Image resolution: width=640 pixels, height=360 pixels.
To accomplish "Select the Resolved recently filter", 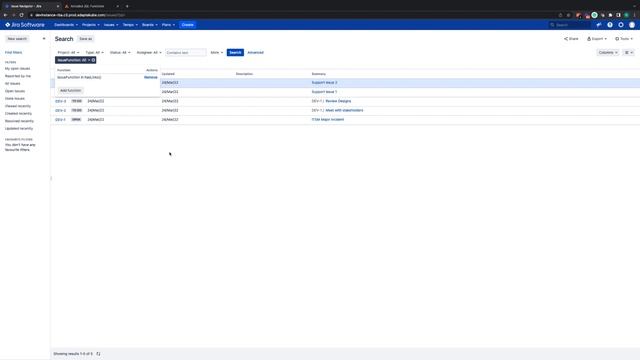I will [19, 121].
